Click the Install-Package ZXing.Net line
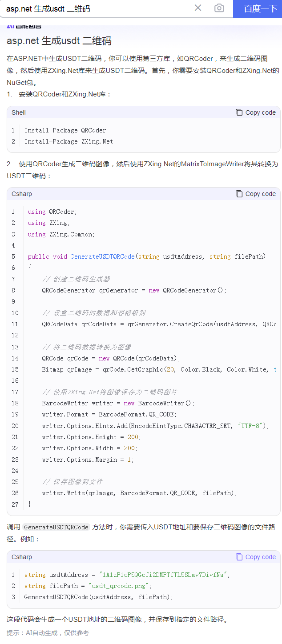Viewport: 282px width, 644px height. tap(68, 141)
